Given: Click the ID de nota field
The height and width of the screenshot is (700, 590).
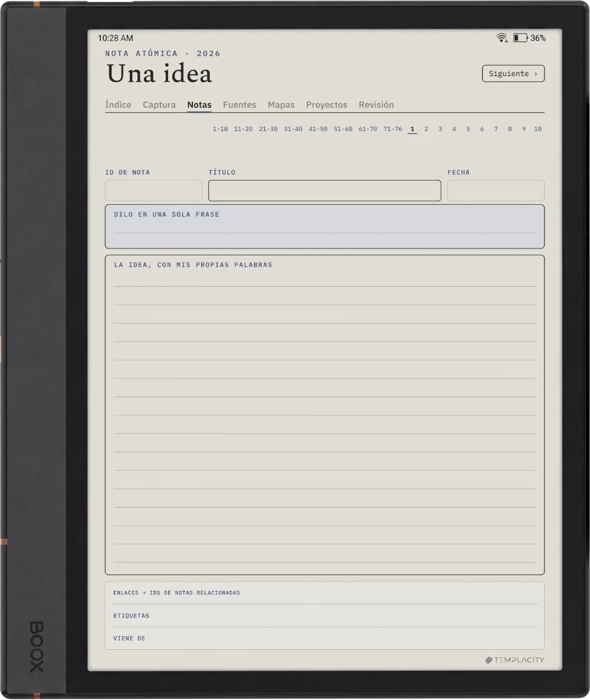Looking at the screenshot, I should pyautogui.click(x=153, y=191).
